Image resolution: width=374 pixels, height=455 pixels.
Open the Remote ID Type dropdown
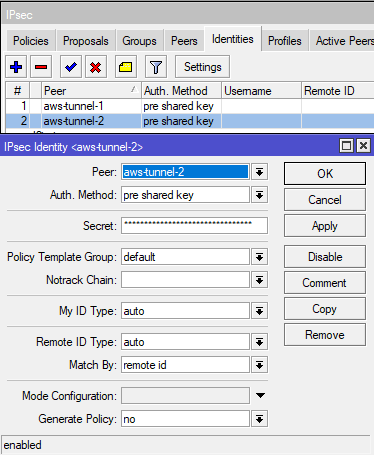tap(259, 342)
